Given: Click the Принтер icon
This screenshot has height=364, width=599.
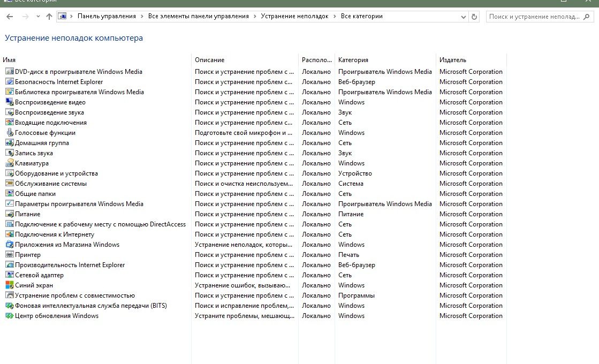Looking at the screenshot, I should pos(10,255).
